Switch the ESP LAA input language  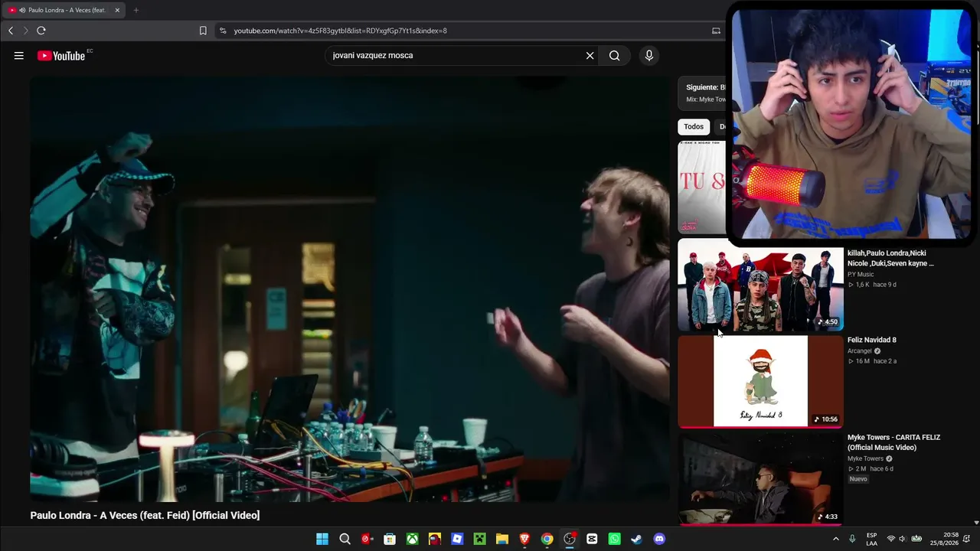click(x=872, y=539)
